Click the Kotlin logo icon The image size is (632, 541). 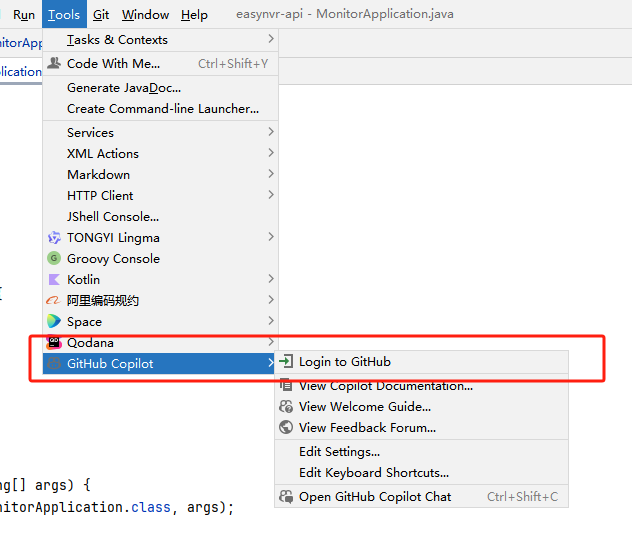pyautogui.click(x=54, y=279)
